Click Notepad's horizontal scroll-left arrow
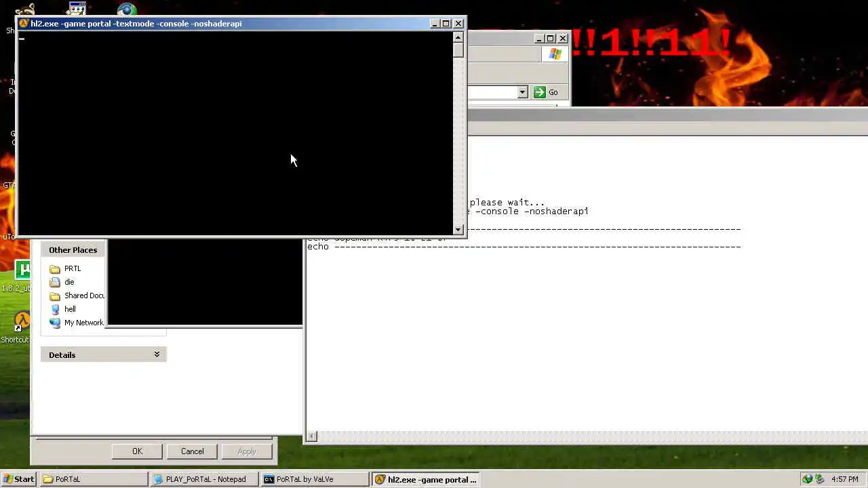Screen dimensions: 868x488 312,437
